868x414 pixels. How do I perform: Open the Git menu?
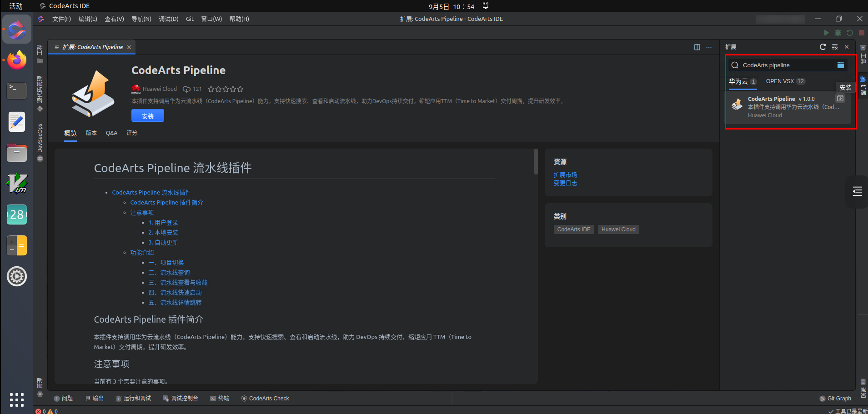(x=190, y=19)
